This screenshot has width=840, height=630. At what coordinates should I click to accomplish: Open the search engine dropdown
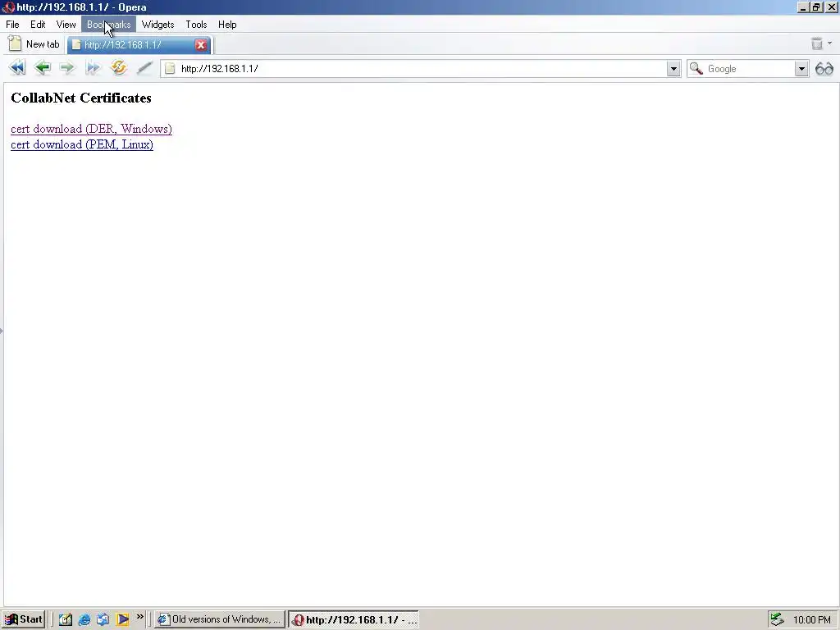coord(801,69)
